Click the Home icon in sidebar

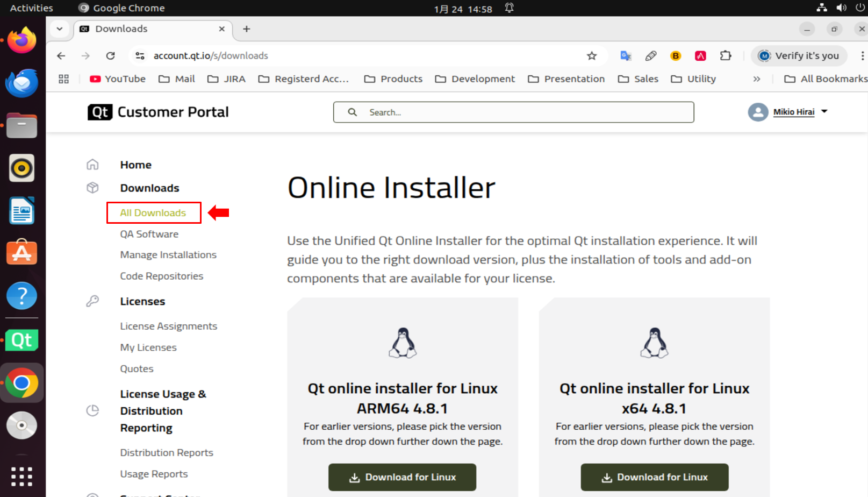[x=92, y=165]
